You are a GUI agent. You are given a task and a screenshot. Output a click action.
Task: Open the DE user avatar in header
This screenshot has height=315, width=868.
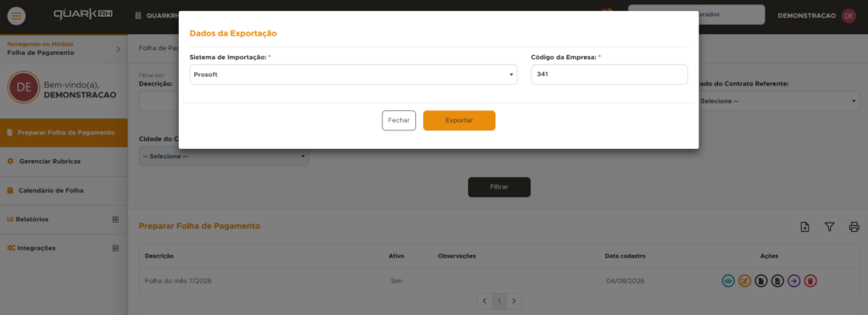849,15
